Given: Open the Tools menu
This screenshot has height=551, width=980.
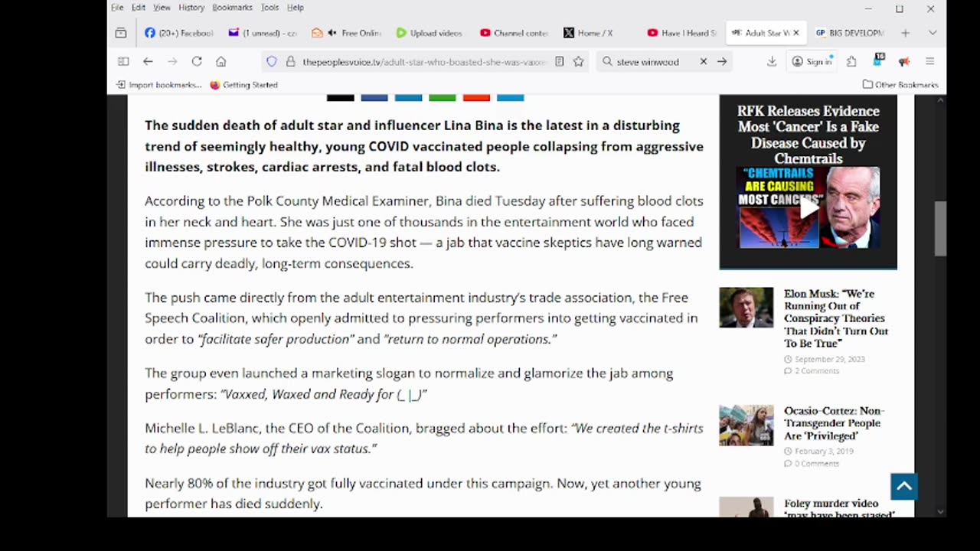Looking at the screenshot, I should coord(269,7).
